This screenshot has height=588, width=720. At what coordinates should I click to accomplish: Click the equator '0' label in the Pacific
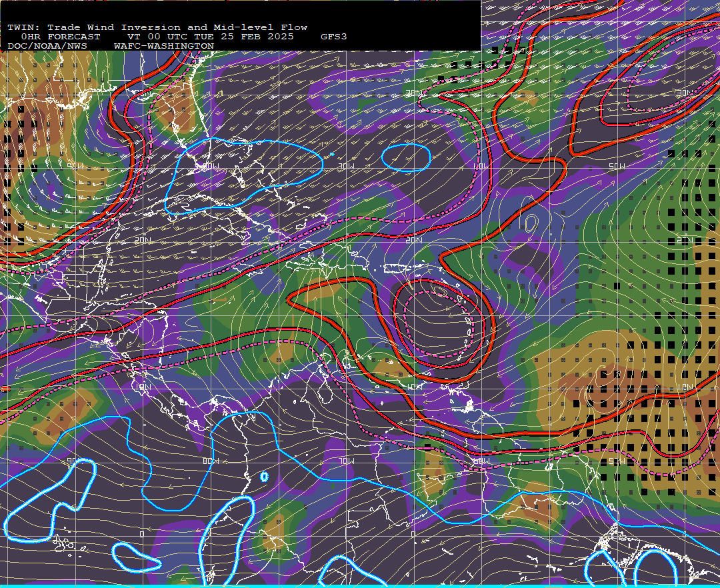pyautogui.click(x=142, y=534)
